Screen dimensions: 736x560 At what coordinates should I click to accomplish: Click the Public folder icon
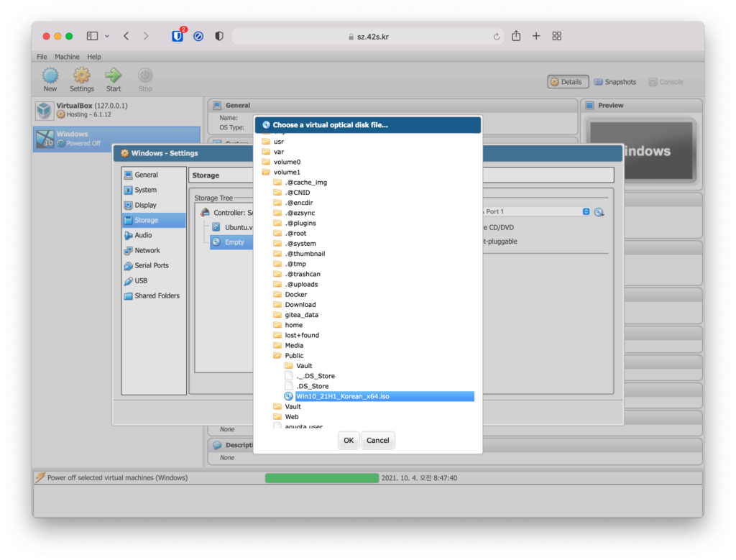pyautogui.click(x=277, y=355)
